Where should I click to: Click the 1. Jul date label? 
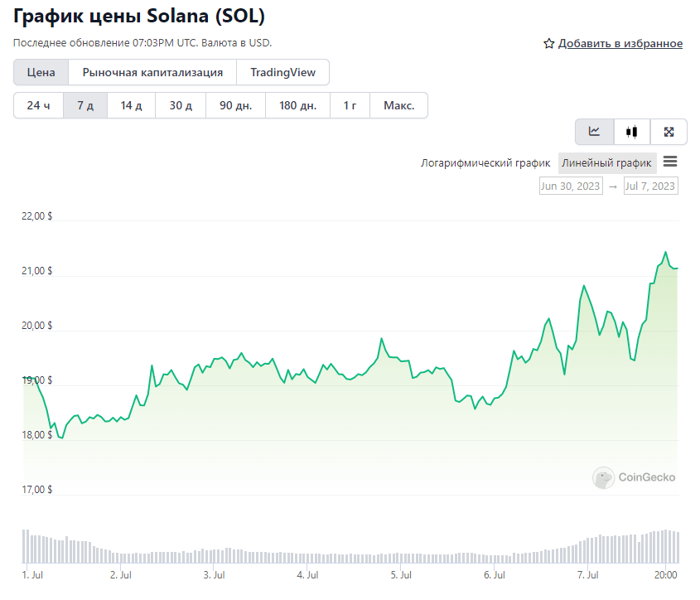(x=32, y=575)
